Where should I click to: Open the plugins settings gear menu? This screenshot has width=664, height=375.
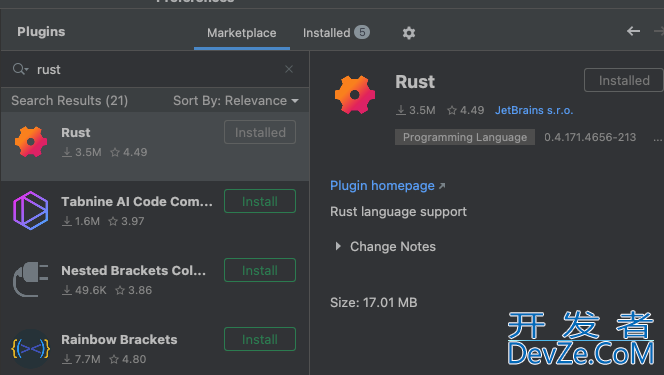(x=409, y=33)
